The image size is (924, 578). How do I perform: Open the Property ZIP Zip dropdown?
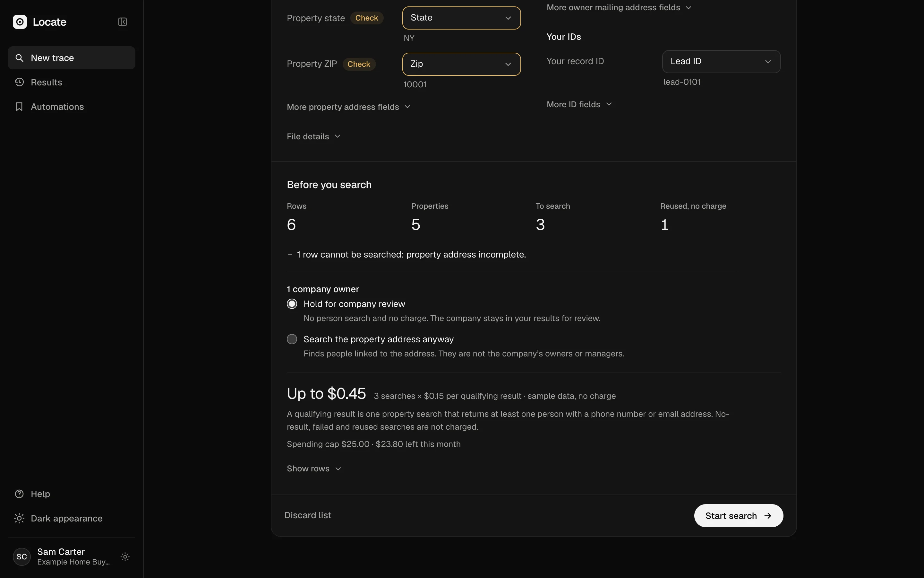click(x=461, y=64)
